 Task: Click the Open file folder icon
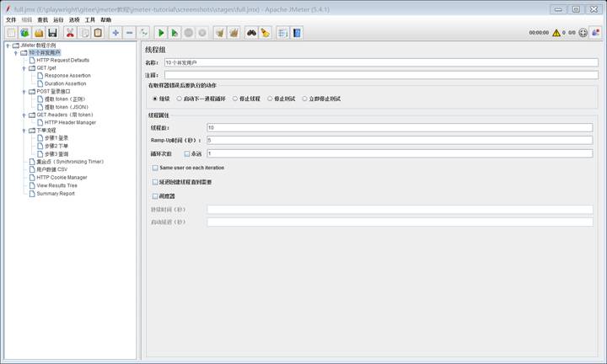coord(39,33)
